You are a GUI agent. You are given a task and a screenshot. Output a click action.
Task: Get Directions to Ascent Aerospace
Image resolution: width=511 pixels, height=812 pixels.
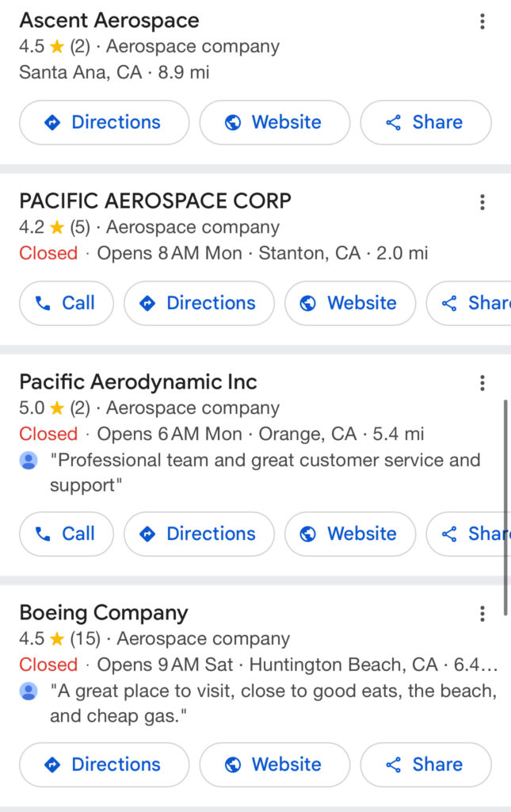(x=104, y=122)
